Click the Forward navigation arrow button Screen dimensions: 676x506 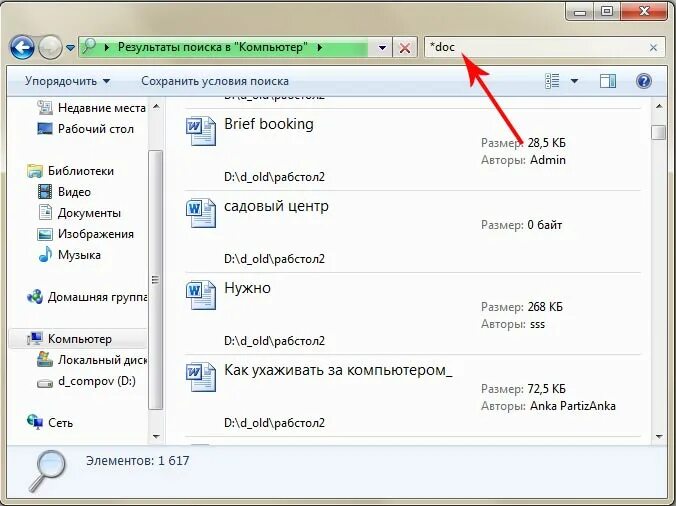pyautogui.click(x=50, y=47)
